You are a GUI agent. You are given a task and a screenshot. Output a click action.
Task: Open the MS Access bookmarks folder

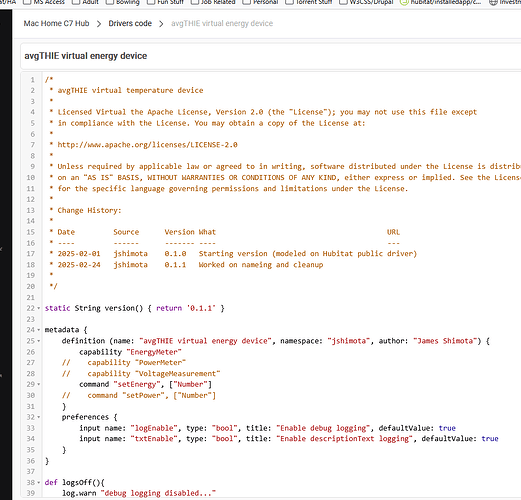pos(45,2)
